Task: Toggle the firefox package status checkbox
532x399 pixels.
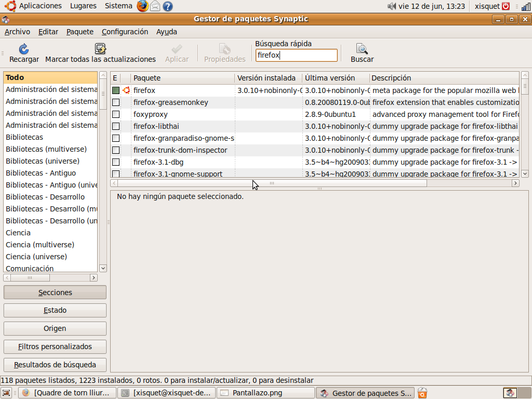Action: tap(116, 90)
